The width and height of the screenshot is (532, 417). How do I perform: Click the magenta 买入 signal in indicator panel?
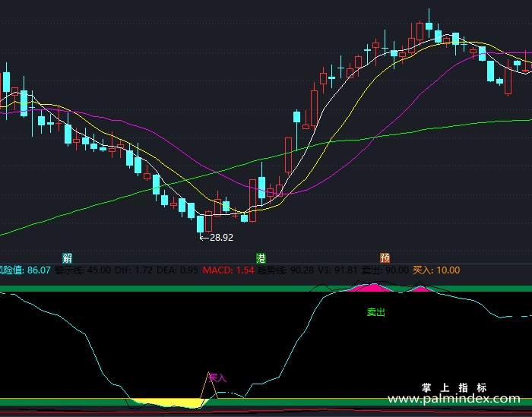(217, 378)
